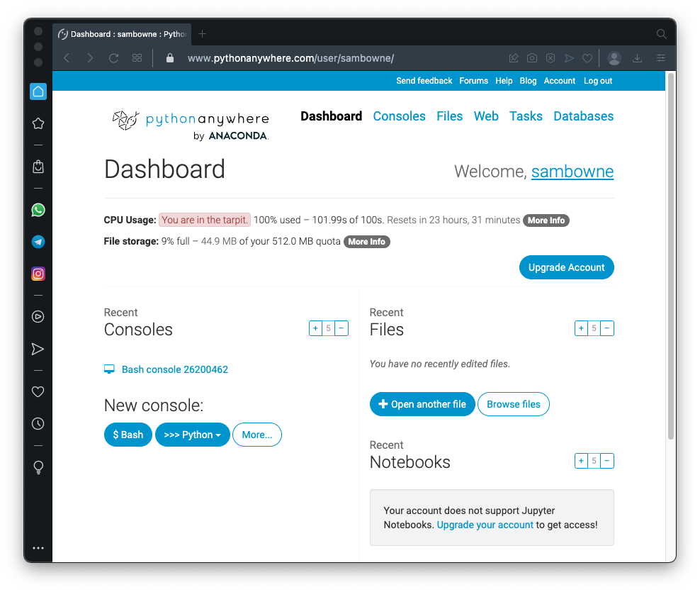Go forward with the forward arrow

point(90,58)
